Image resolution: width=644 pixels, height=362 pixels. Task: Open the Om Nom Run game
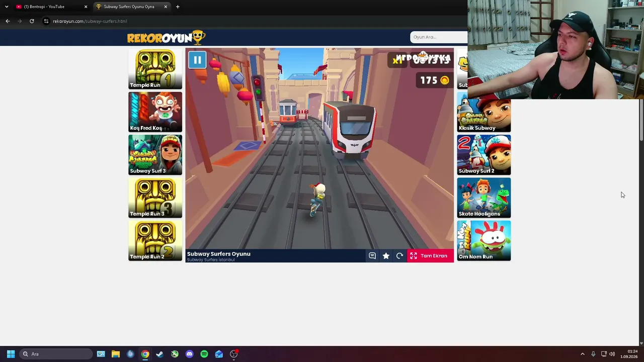[x=484, y=241]
